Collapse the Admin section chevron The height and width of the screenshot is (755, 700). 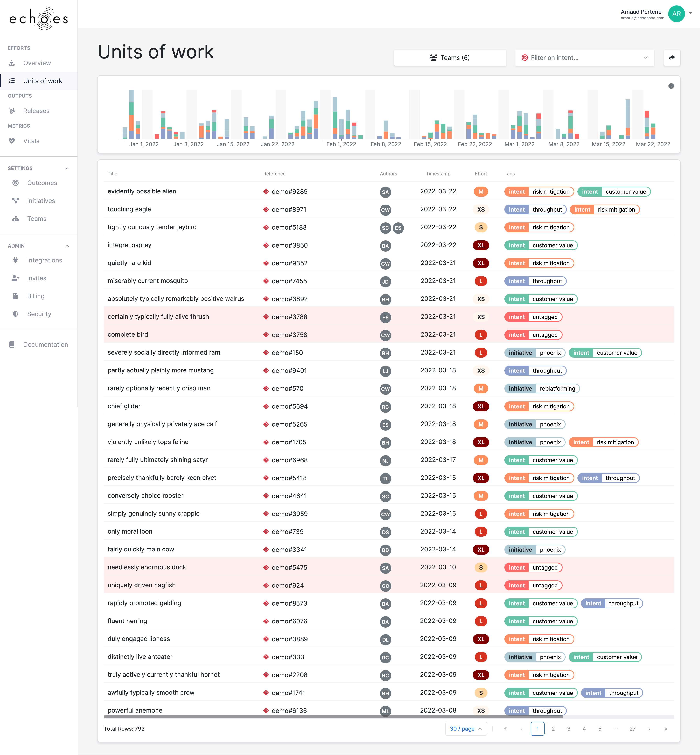click(67, 246)
